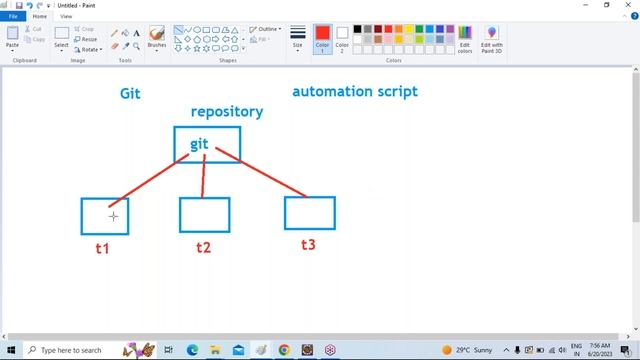This screenshot has height=360, width=640.
Task: Choose the Down arrow shape
Action: pos(178,49)
